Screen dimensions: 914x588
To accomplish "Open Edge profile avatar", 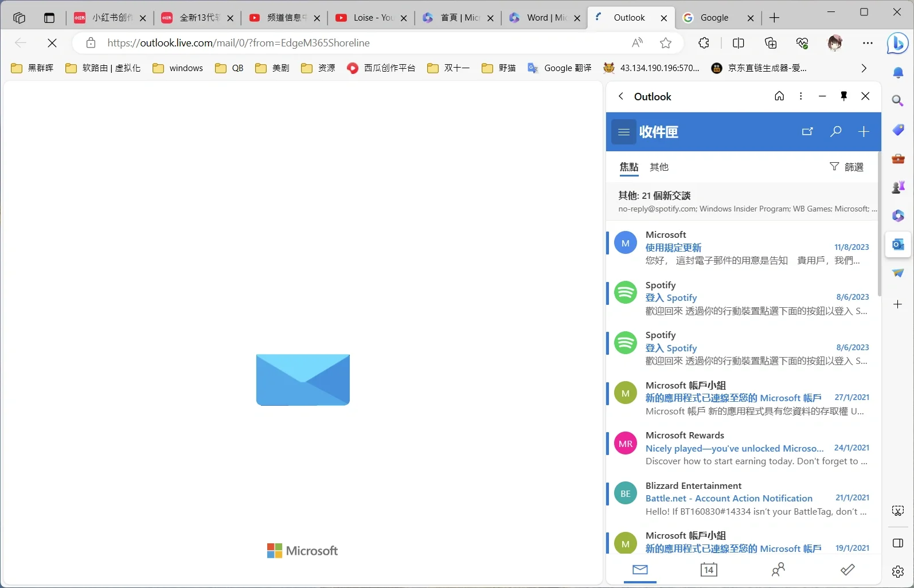I will (835, 42).
